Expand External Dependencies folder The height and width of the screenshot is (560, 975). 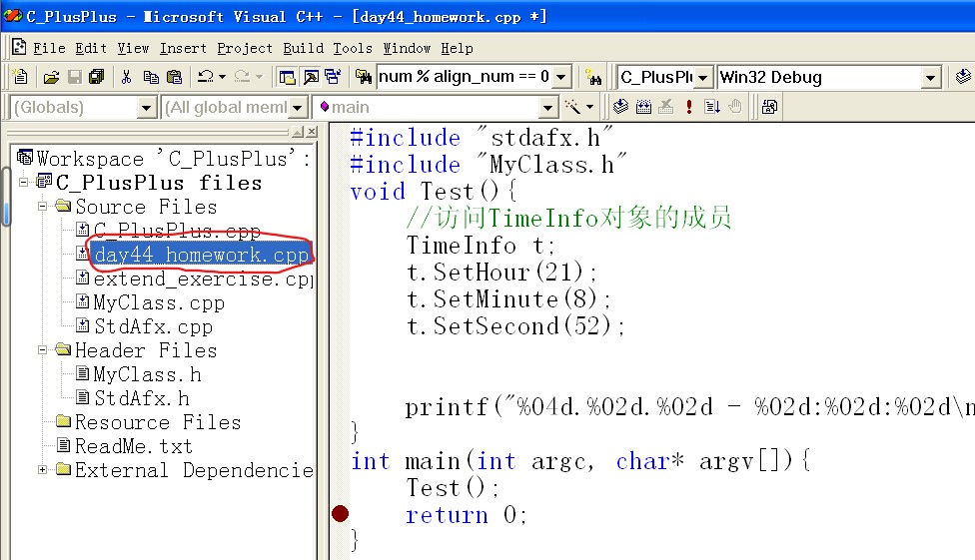click(42, 469)
